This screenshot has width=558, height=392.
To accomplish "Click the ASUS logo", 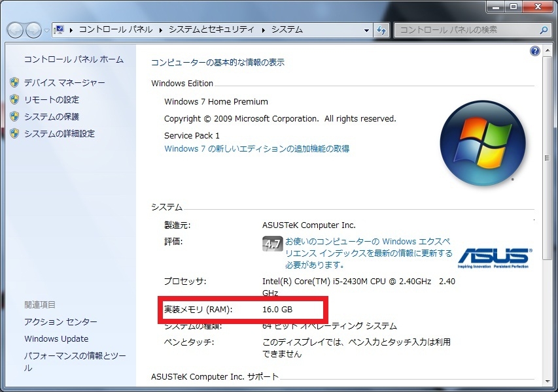I will pos(495,258).
